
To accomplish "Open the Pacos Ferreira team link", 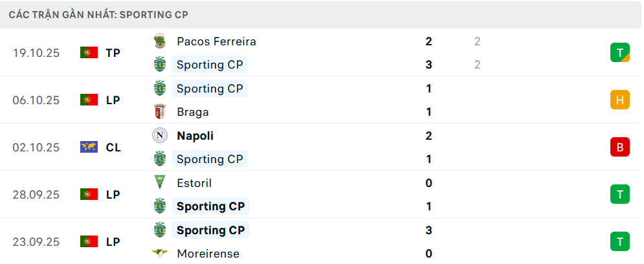I will point(216,41).
